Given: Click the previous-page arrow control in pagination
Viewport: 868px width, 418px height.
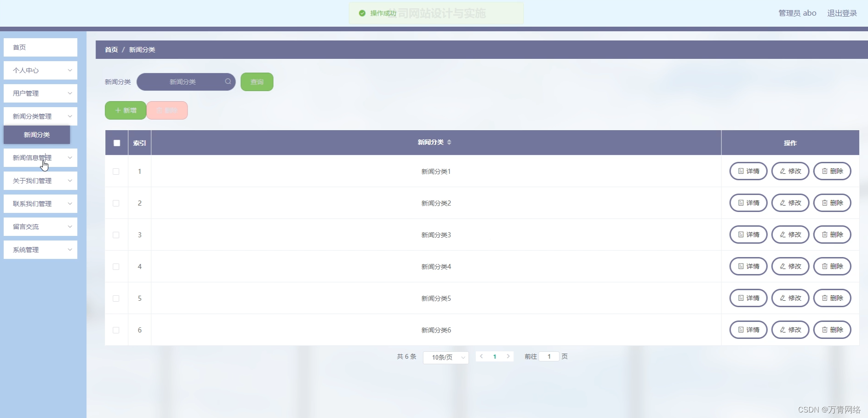Looking at the screenshot, I should 481,357.
